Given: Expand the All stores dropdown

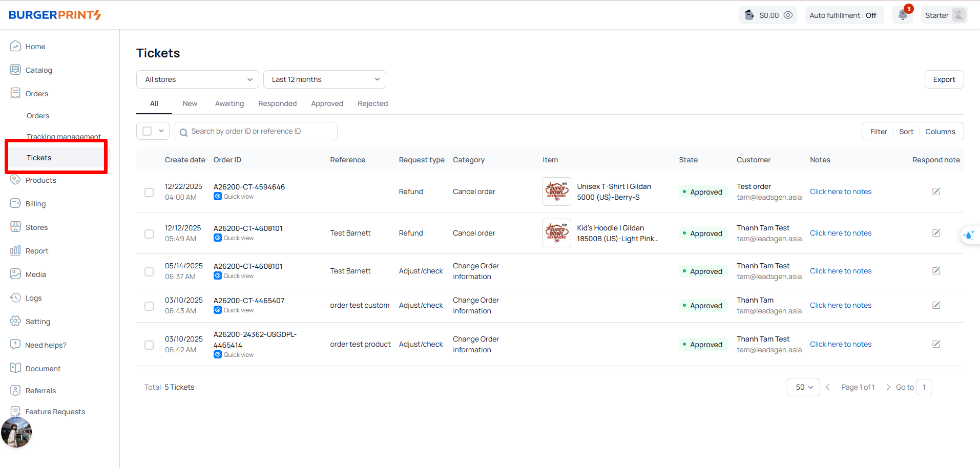Looking at the screenshot, I should tap(198, 79).
